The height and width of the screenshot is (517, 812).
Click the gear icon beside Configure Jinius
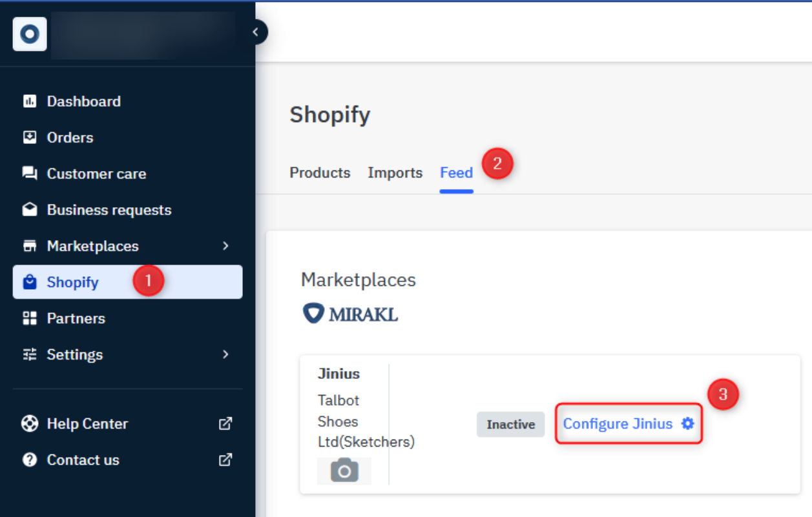[x=688, y=423]
